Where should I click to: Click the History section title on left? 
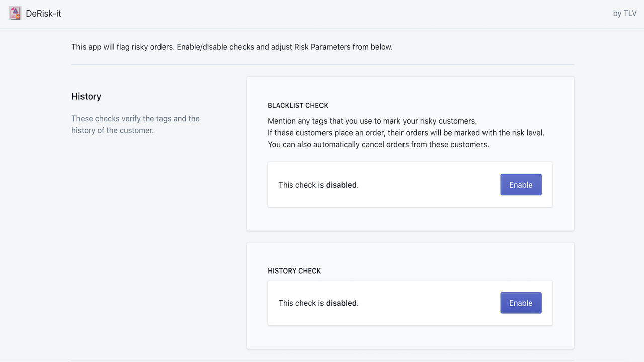coord(86,96)
